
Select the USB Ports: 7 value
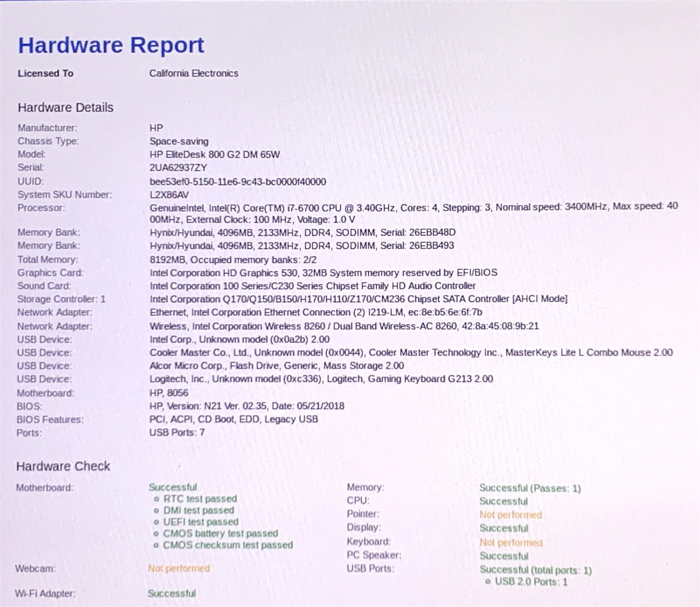pos(177,433)
